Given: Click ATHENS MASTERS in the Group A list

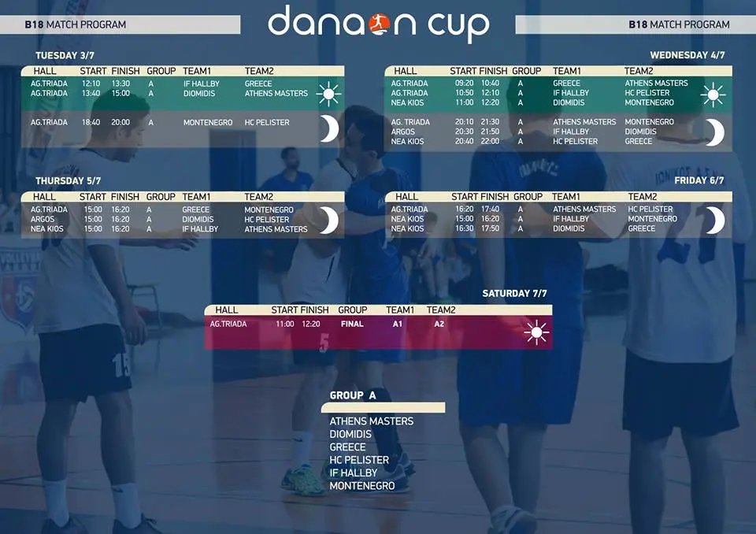Looking at the screenshot, I should pyautogui.click(x=371, y=421).
